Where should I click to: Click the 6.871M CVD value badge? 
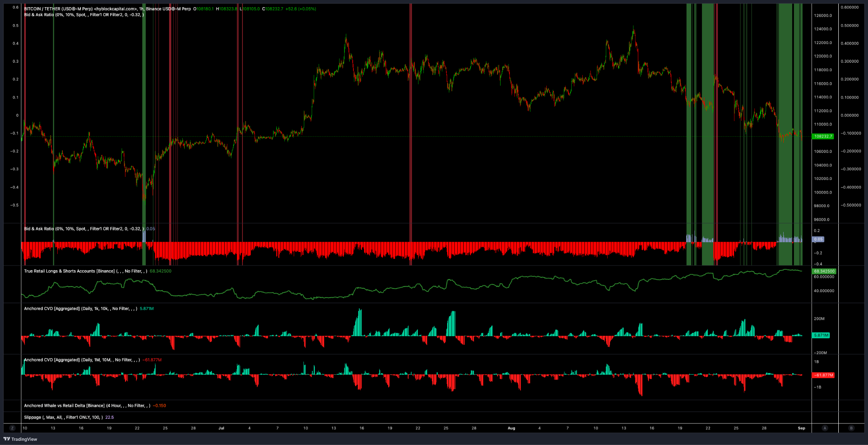821,335
